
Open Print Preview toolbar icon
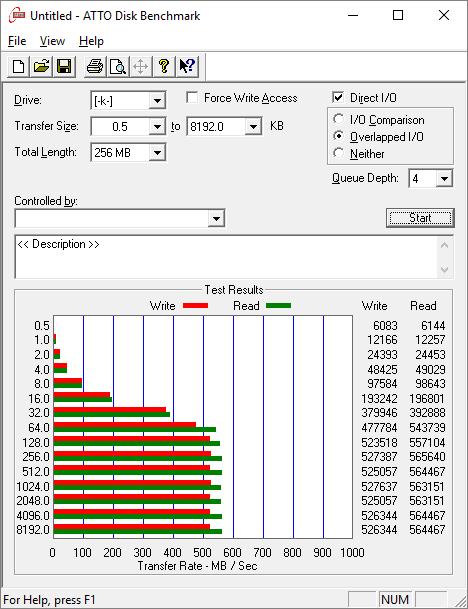click(118, 66)
